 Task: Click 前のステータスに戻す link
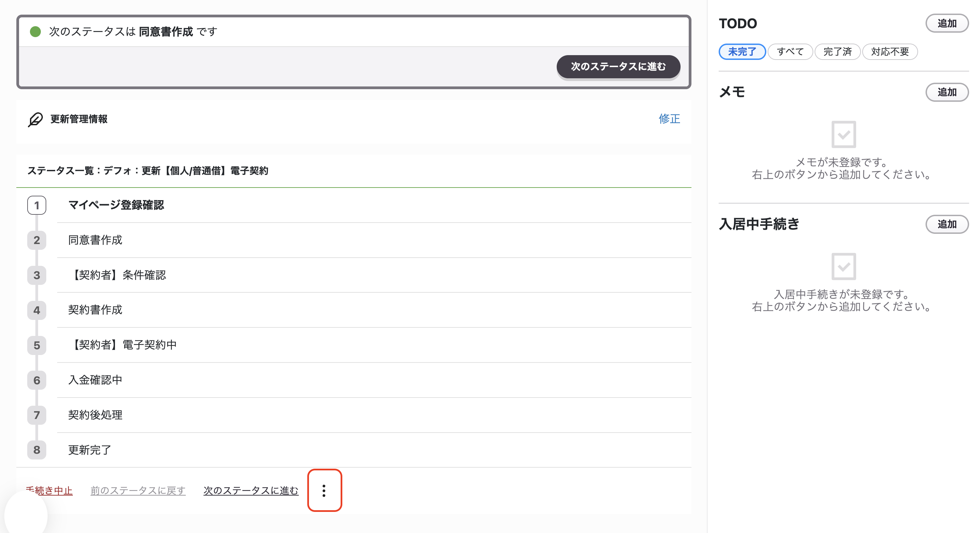(138, 491)
